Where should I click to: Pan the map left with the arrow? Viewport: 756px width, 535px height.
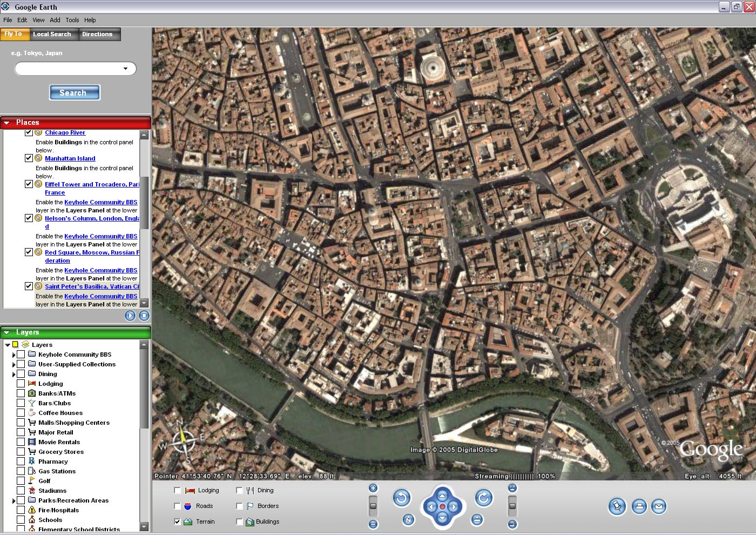point(431,507)
